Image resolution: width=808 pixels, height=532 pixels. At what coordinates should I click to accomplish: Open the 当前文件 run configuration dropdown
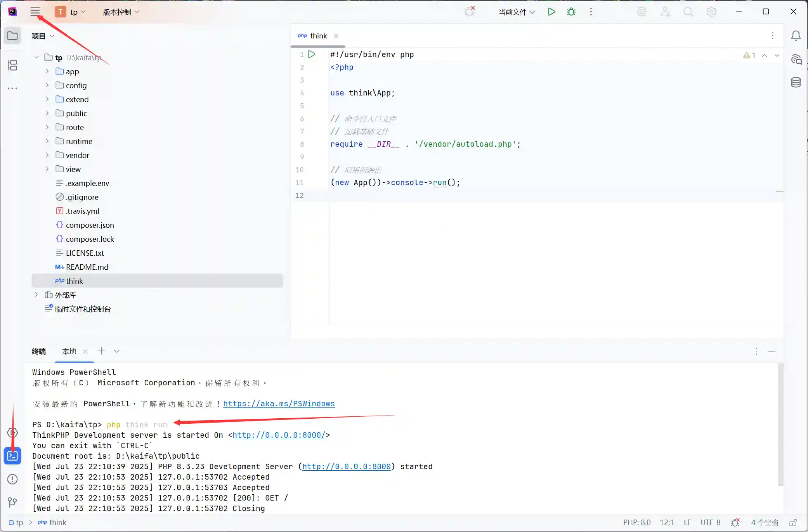coord(517,12)
